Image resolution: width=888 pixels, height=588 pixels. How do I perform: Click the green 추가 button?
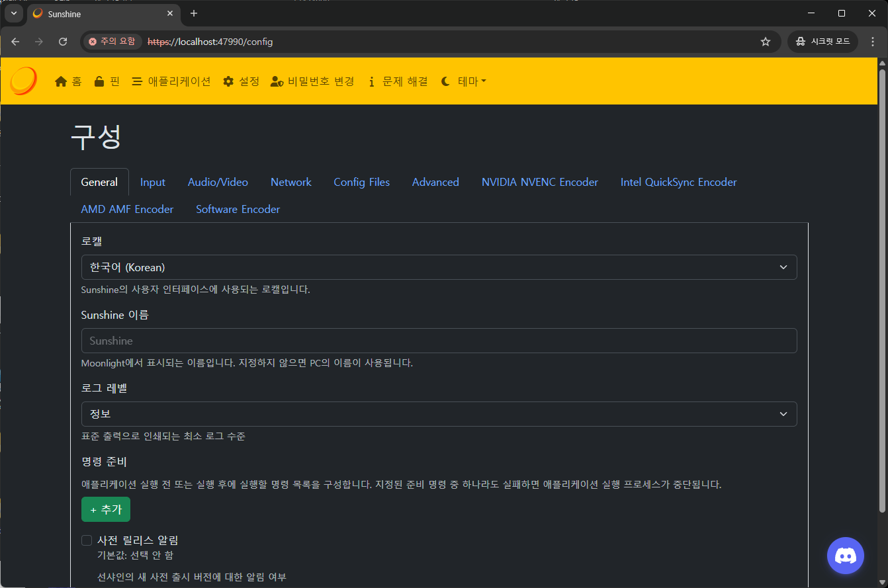[x=106, y=509]
